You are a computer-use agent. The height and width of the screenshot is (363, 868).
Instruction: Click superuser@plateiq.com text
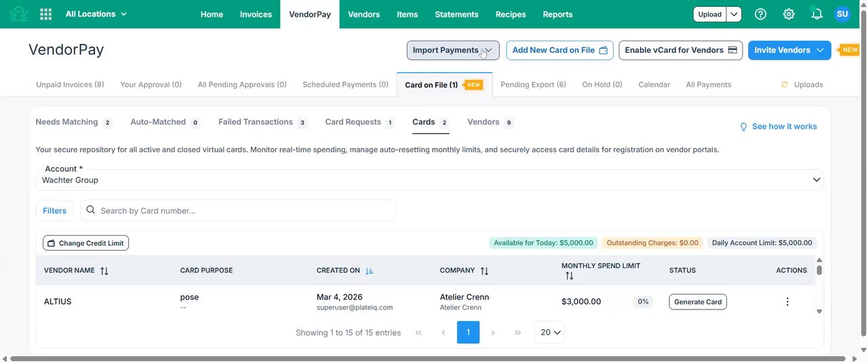pos(355,307)
